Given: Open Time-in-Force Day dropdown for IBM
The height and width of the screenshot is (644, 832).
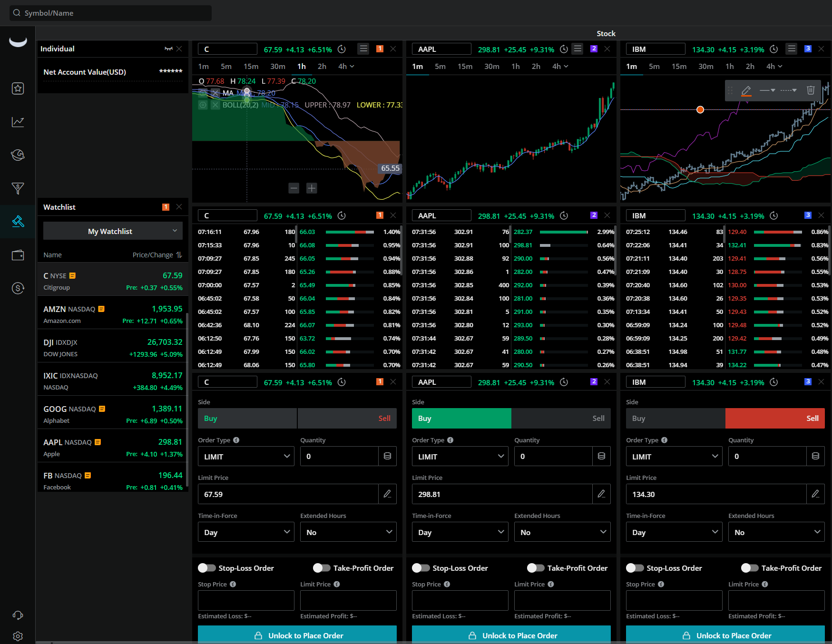Looking at the screenshot, I should 674,532.
